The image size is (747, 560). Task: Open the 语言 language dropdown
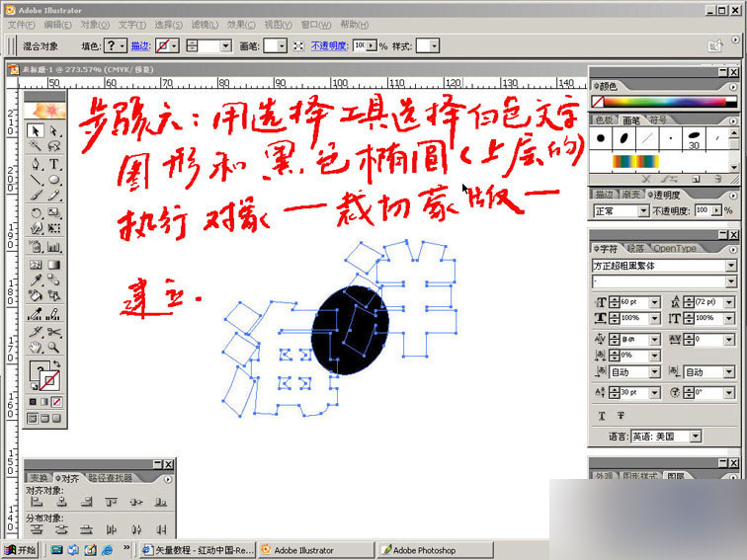tap(696, 436)
